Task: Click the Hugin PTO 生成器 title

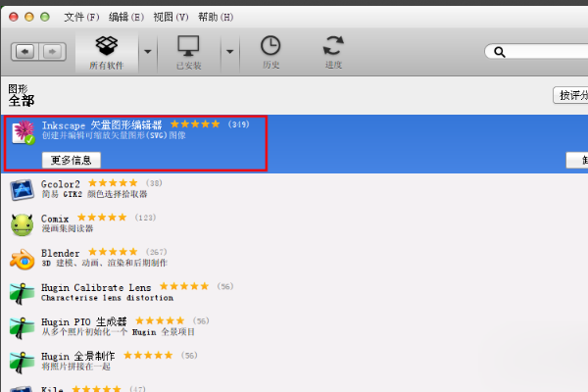Action: point(84,321)
